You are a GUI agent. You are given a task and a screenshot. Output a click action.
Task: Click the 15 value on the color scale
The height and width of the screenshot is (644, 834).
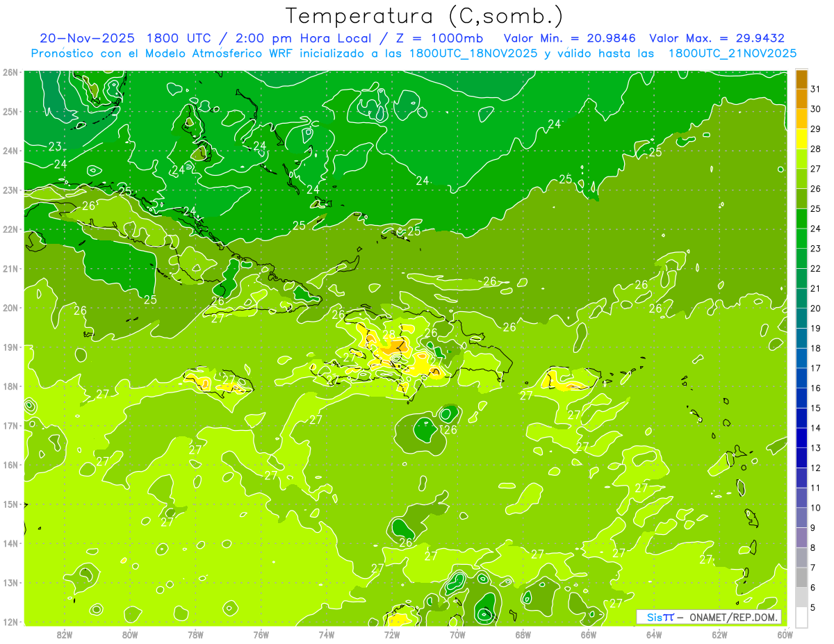(x=815, y=408)
